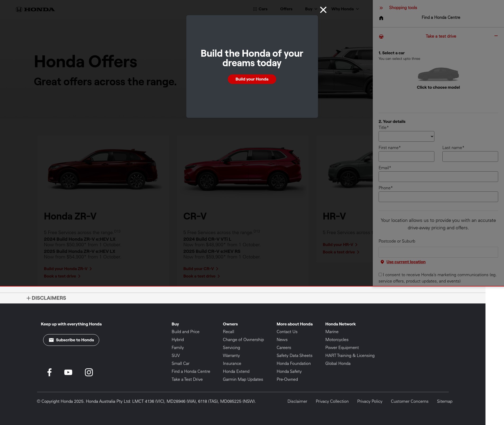The image size is (504, 425).
Task: Open the Offers menu item
Action: click(286, 9)
